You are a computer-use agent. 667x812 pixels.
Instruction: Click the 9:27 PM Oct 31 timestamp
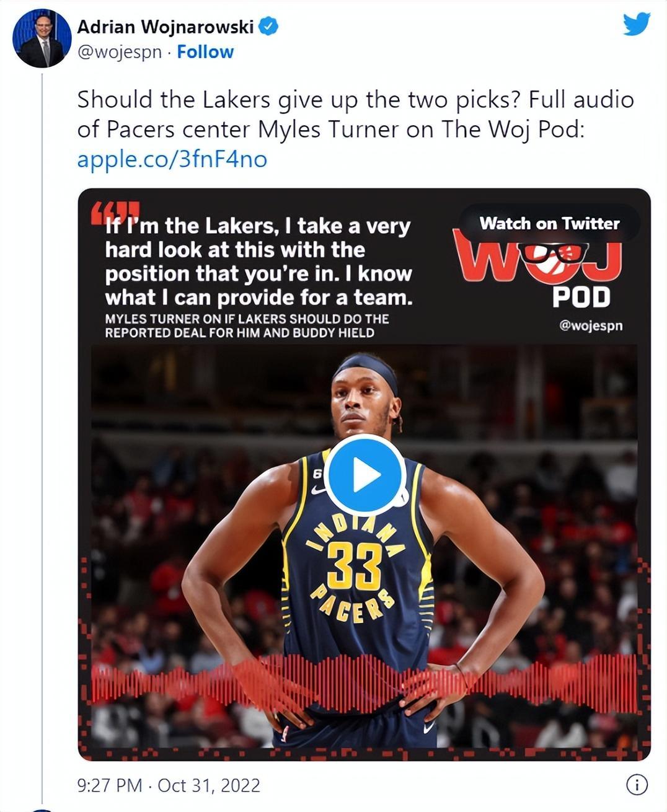coord(169,785)
